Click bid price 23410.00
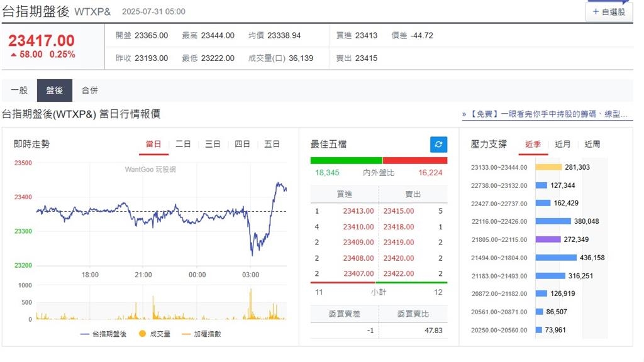 (358, 227)
